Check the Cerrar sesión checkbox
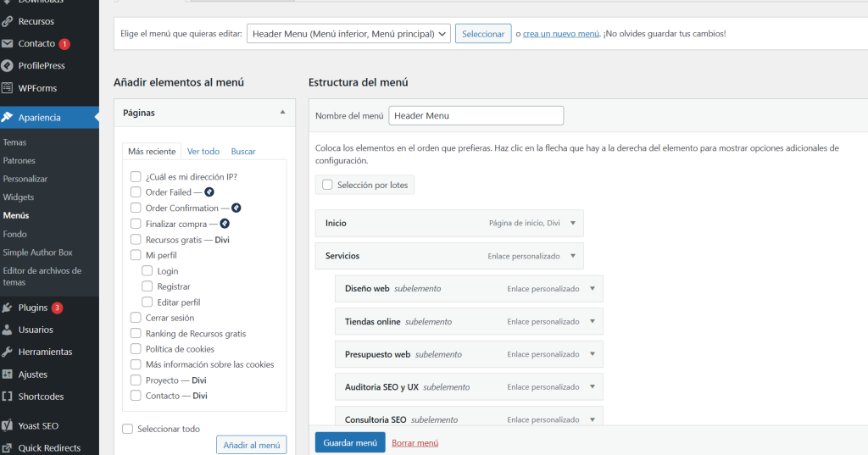 (x=136, y=318)
